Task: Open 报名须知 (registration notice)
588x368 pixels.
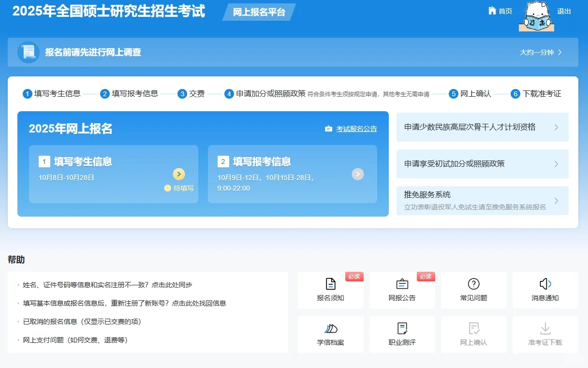Action: click(331, 290)
